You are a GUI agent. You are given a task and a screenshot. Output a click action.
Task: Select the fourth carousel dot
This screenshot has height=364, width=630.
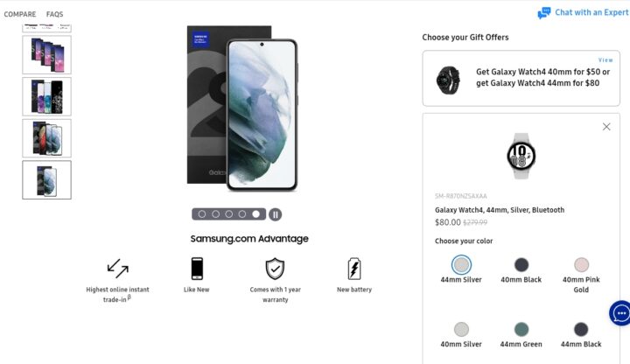pyautogui.click(x=241, y=214)
